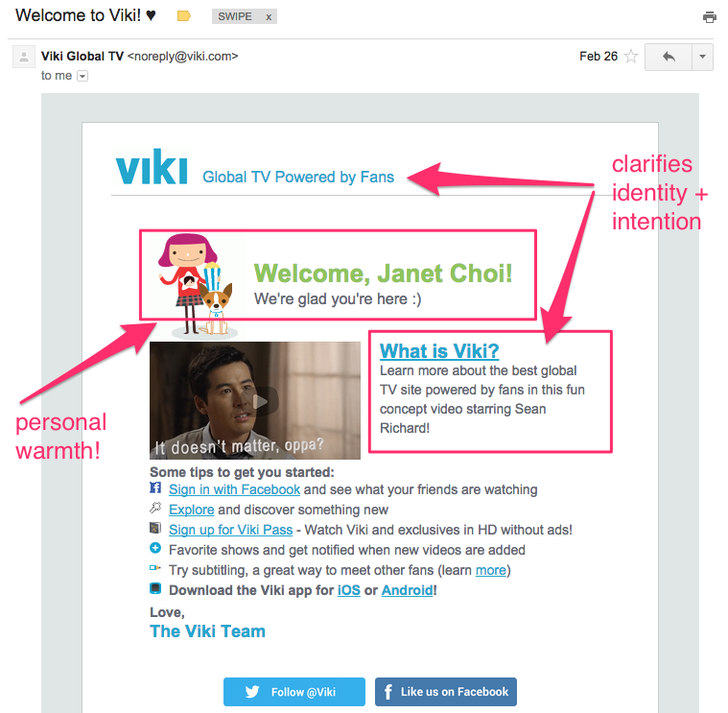Click the Explore link
Screen dimensions: 728x713
point(191,510)
